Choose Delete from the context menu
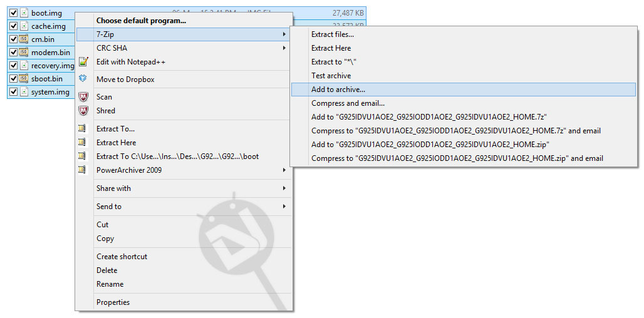The width and height of the screenshot is (644, 318). [x=106, y=270]
